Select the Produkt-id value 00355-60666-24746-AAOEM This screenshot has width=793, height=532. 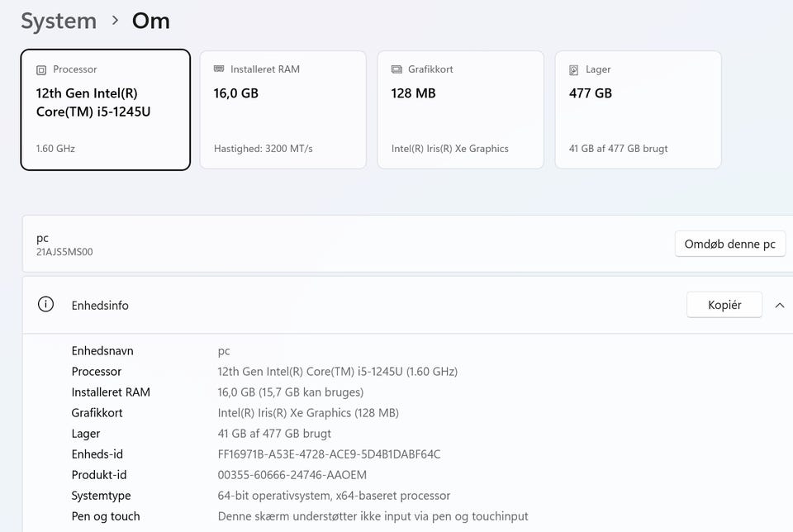pos(292,475)
